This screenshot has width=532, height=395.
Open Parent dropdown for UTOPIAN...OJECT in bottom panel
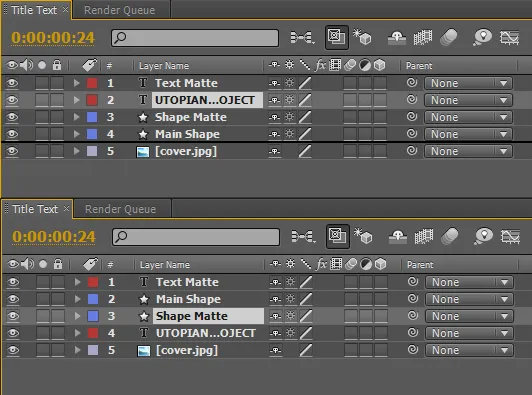pos(469,333)
